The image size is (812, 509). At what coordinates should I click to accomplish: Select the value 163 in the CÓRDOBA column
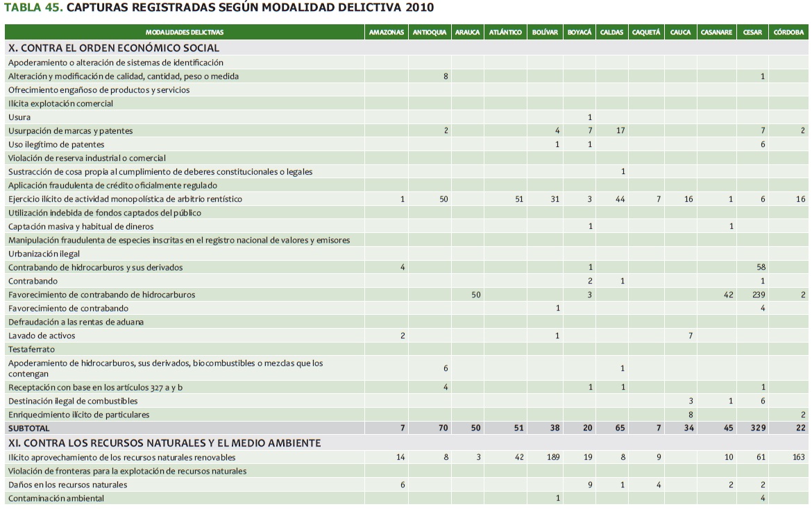click(x=798, y=458)
